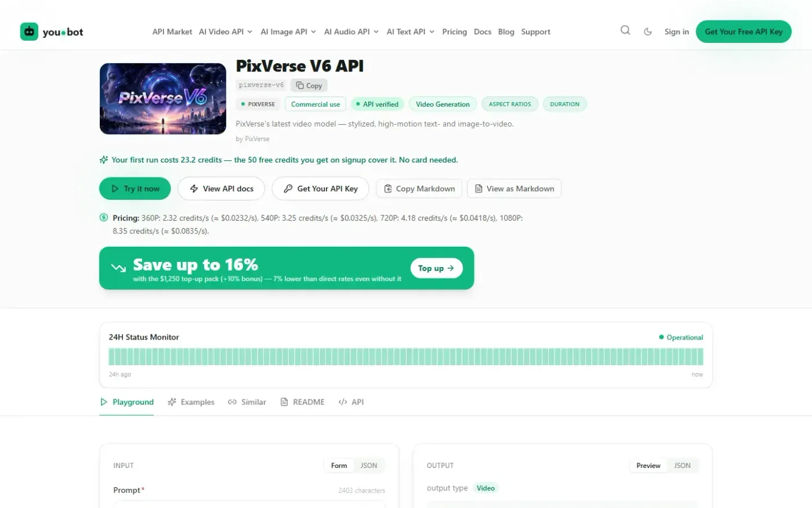The image size is (812, 508).
Task: Click the pricing dollar coin icon
Action: pos(104,218)
